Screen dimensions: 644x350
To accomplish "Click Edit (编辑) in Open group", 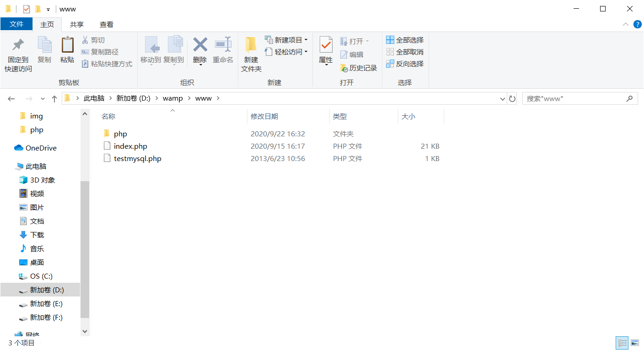I will point(352,54).
